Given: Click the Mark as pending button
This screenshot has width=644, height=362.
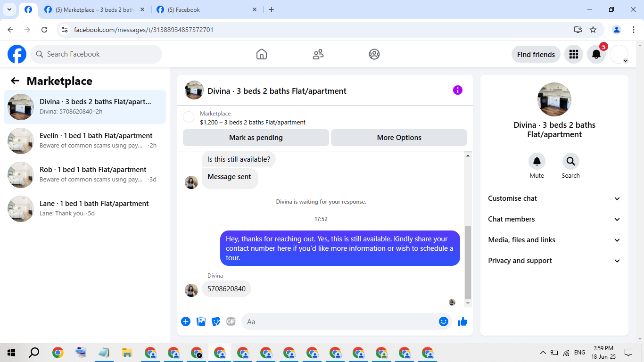Looking at the screenshot, I should pos(256,138).
